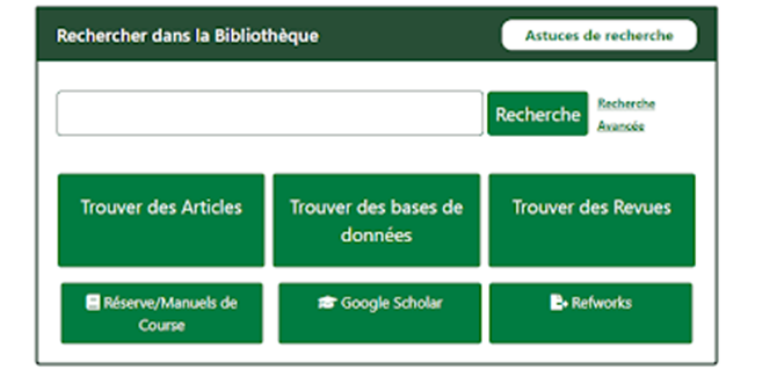Click the graduation cap icon for Google Scholar
Image resolution: width=763 pixels, height=370 pixels.
coord(327,303)
